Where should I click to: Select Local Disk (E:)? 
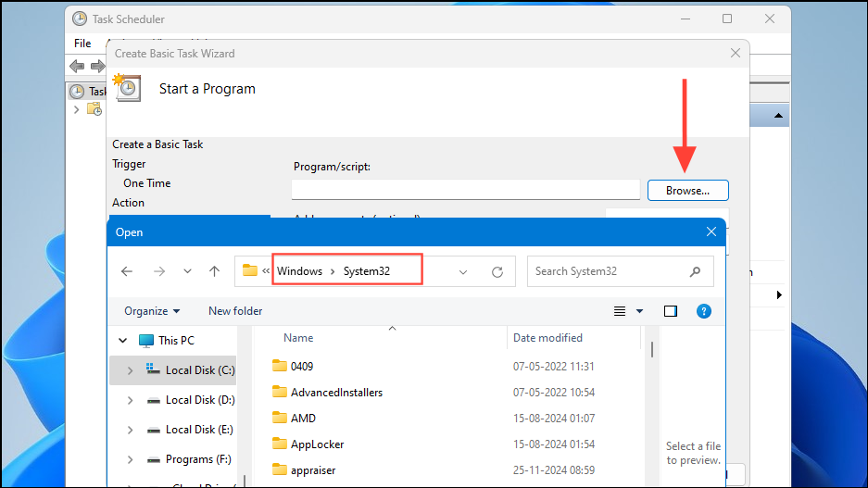click(x=190, y=430)
